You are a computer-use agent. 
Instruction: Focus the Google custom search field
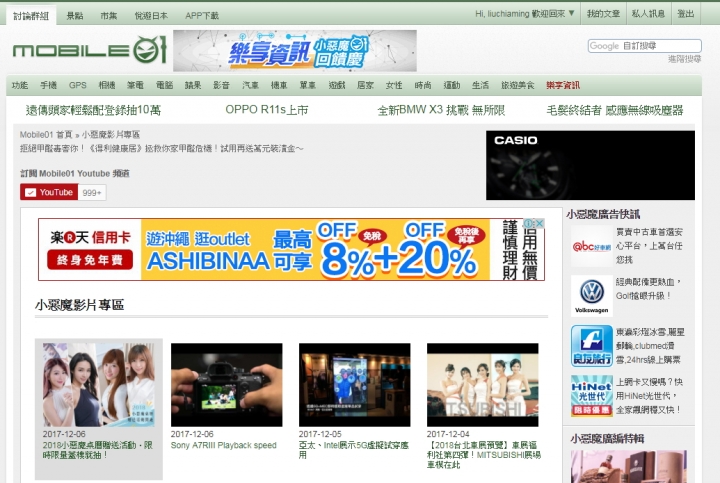tap(645, 46)
